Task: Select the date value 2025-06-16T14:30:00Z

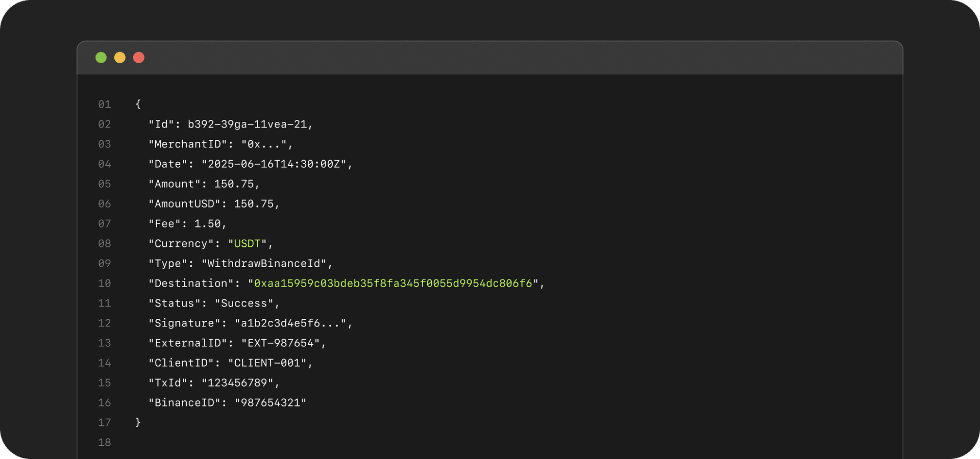Action: [274, 164]
